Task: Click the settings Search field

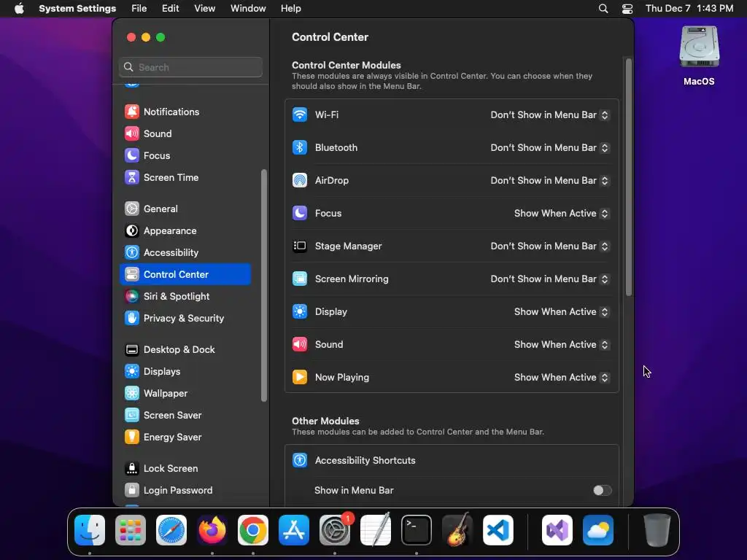Action: 190,67
